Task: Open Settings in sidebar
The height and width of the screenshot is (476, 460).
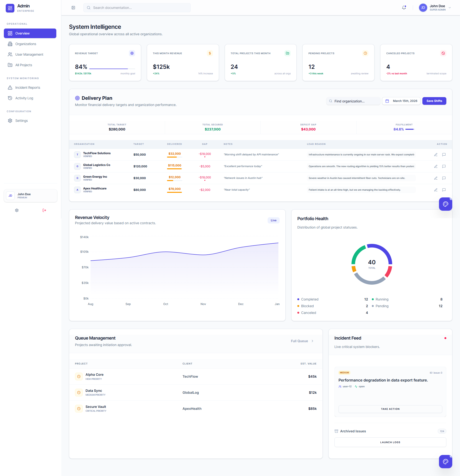Action: coord(30,121)
